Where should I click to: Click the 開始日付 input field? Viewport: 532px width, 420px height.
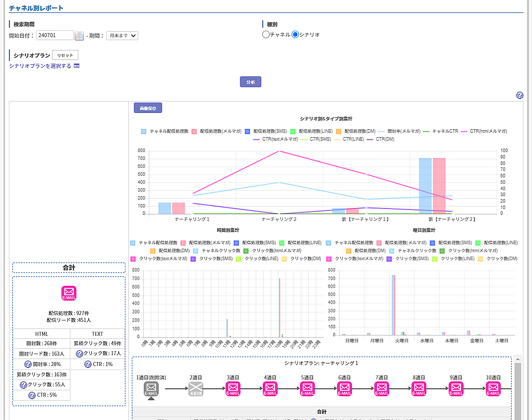point(55,35)
